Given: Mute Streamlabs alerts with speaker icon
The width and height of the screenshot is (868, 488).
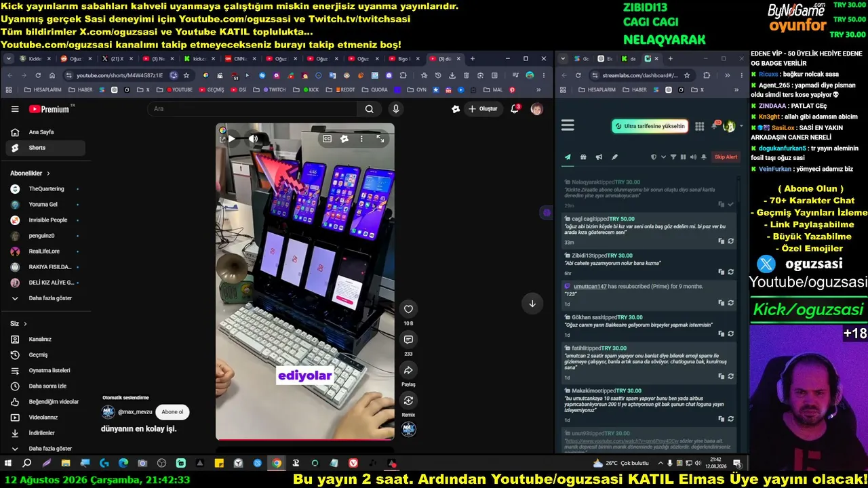Looking at the screenshot, I should tap(693, 157).
